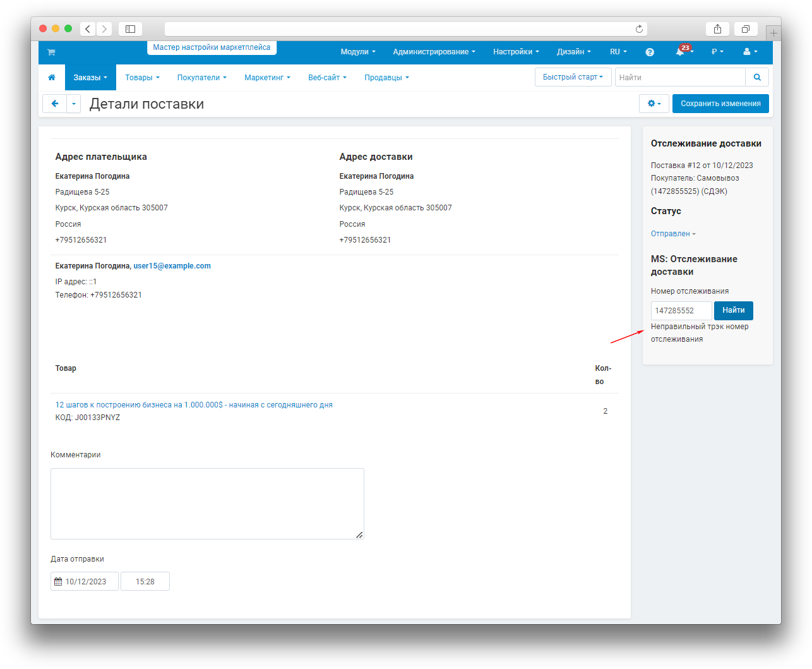
Task: Click the back arrow button
Action: click(x=55, y=104)
